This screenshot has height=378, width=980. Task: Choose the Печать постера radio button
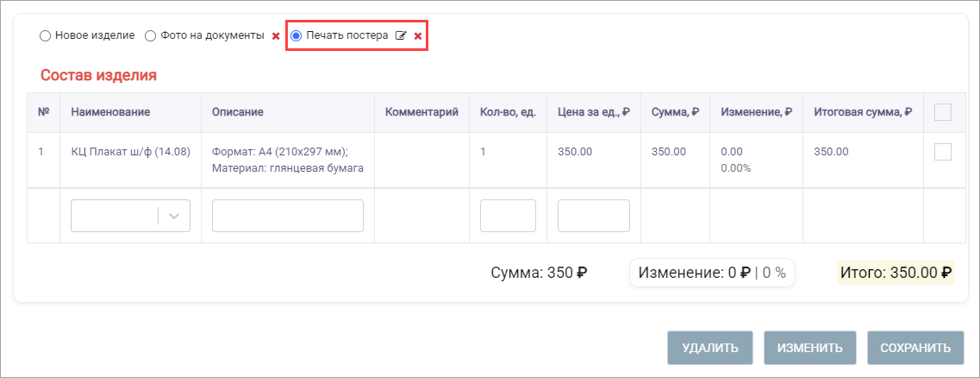(296, 36)
